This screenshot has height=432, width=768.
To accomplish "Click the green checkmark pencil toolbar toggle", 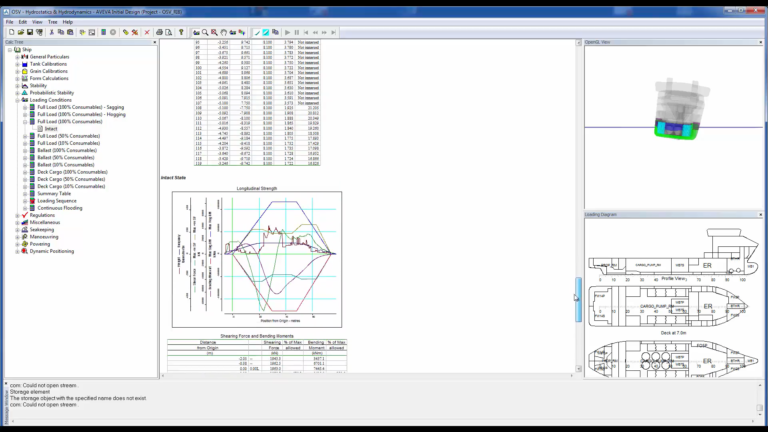I will coord(257,32).
